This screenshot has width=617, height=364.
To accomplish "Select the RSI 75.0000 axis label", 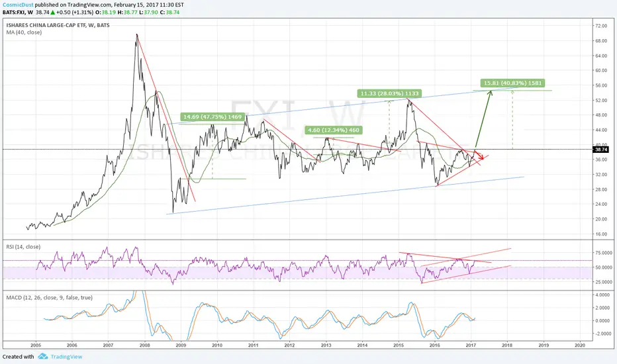I will [603, 253].
